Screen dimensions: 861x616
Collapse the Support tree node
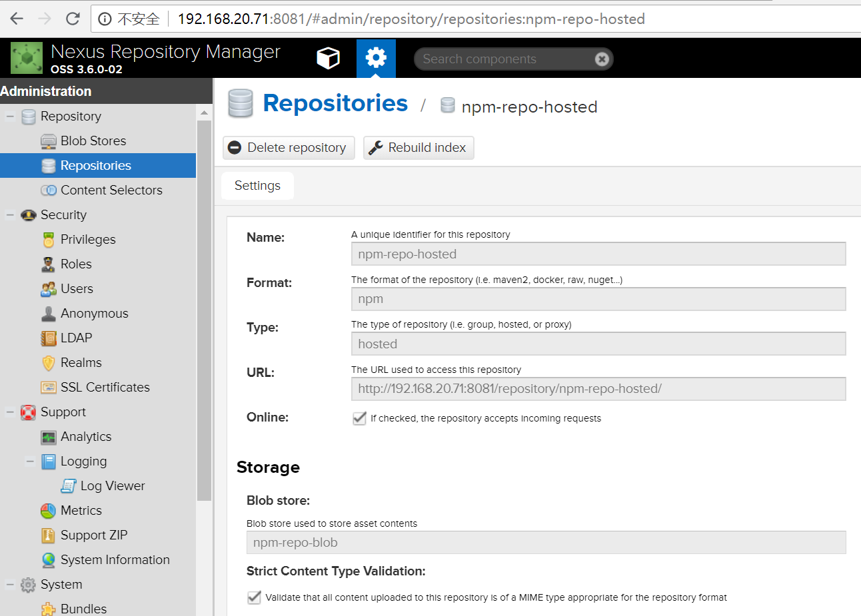(x=10, y=412)
